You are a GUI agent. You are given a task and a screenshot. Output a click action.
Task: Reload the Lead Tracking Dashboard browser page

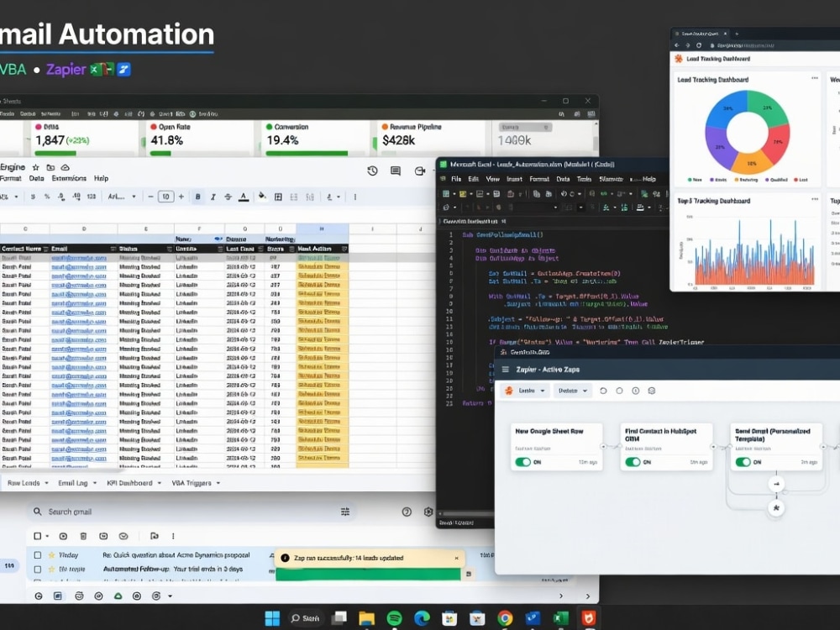tap(699, 45)
